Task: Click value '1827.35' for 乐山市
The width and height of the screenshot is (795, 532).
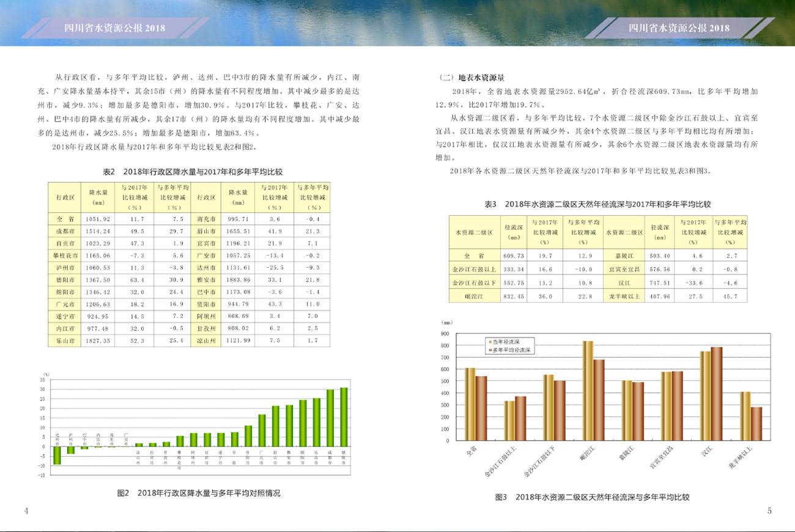Action: (x=98, y=341)
